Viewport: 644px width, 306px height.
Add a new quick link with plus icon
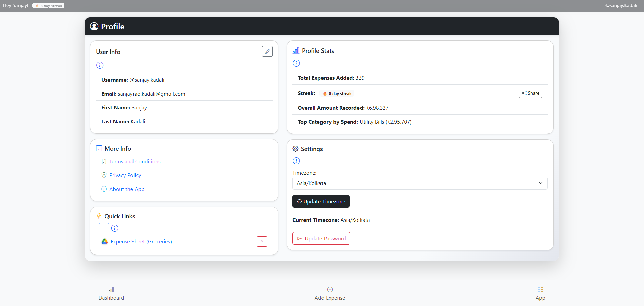click(x=104, y=228)
